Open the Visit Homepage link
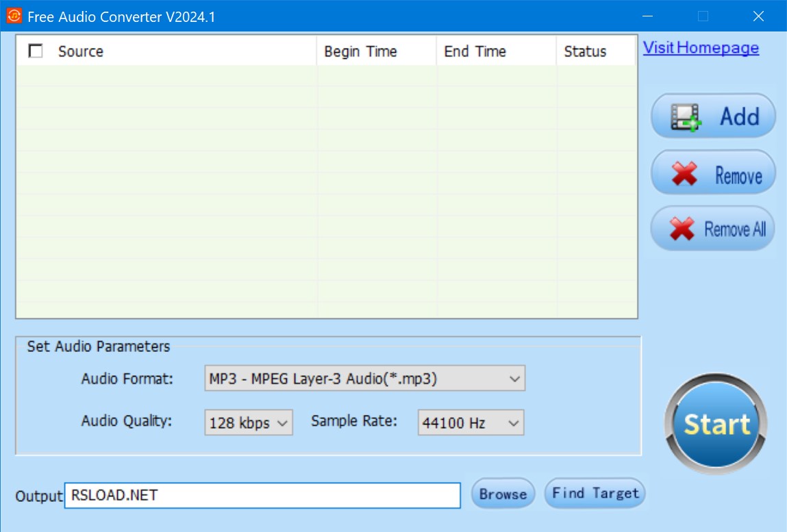The image size is (787, 532). click(x=701, y=48)
